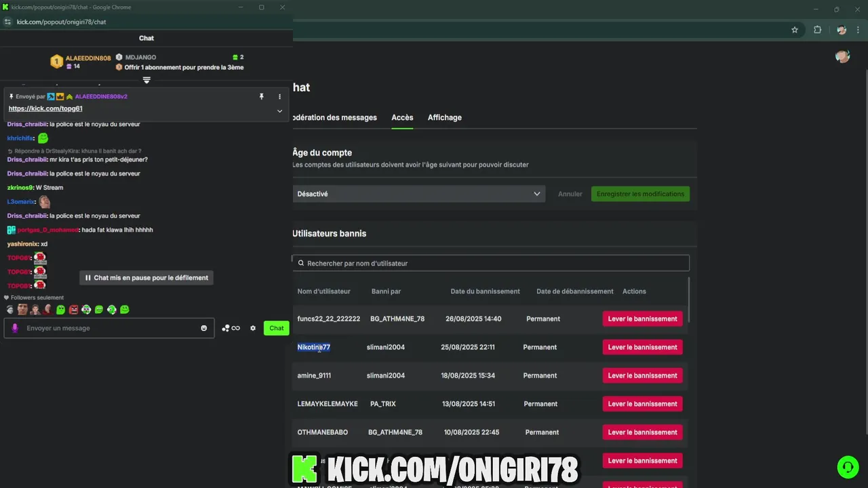
Task: Click the banned users list scrollbar
Action: (689, 300)
